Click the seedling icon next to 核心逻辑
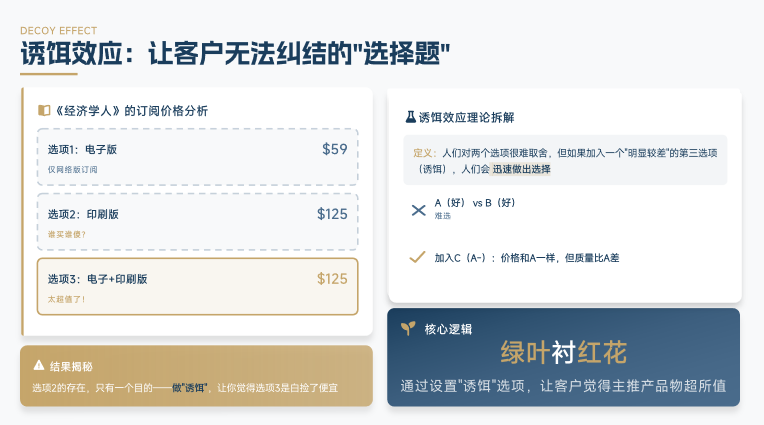This screenshot has height=425, width=764. tap(408, 328)
